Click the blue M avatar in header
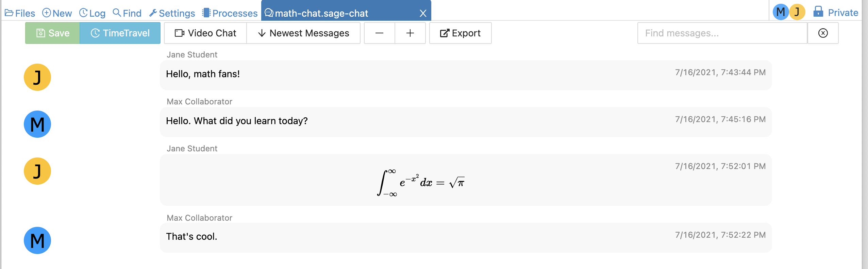Image resolution: width=868 pixels, height=269 pixels. pos(781,12)
